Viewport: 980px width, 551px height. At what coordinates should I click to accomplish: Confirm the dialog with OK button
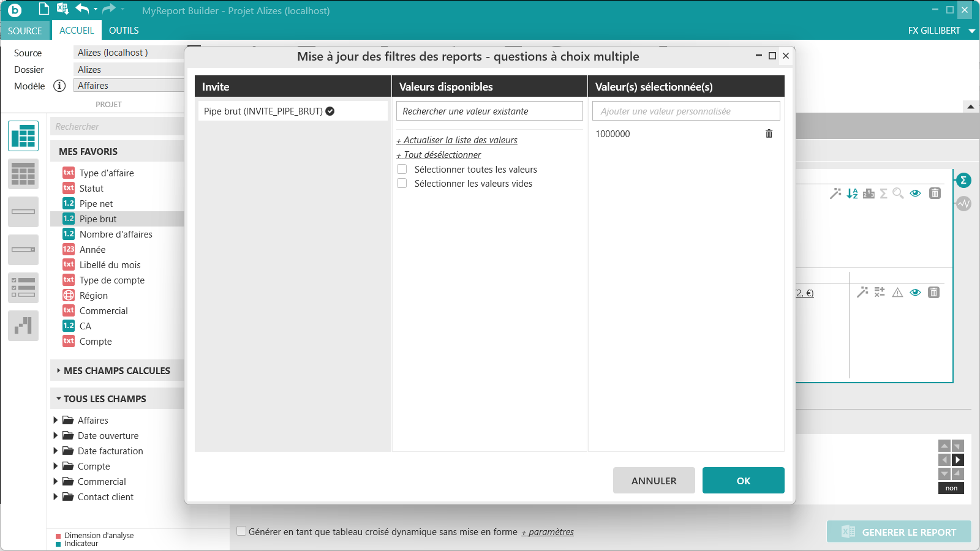tap(743, 481)
